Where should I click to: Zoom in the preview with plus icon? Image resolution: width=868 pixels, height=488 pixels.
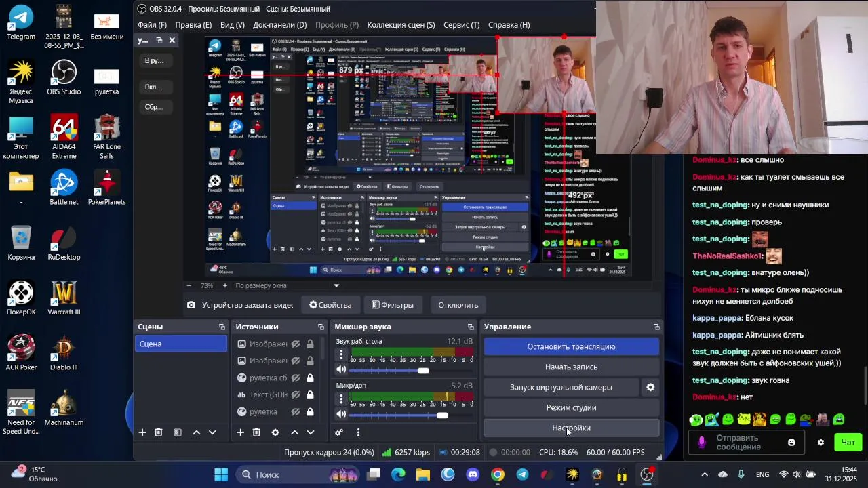(224, 285)
